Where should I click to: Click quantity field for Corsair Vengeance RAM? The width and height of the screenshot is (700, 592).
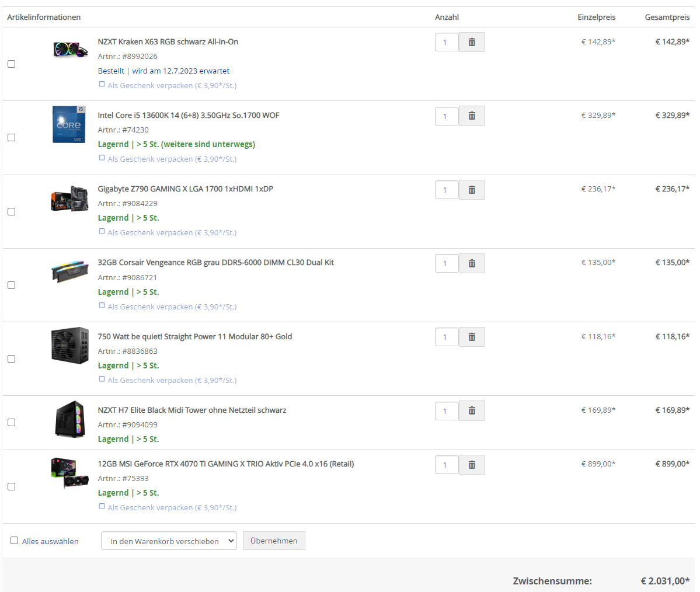tap(447, 263)
